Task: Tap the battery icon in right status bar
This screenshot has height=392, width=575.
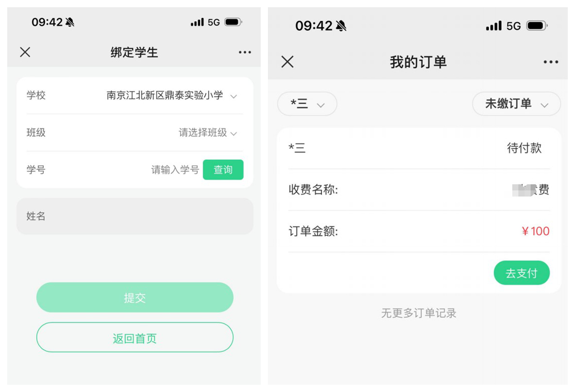Action: (x=537, y=26)
